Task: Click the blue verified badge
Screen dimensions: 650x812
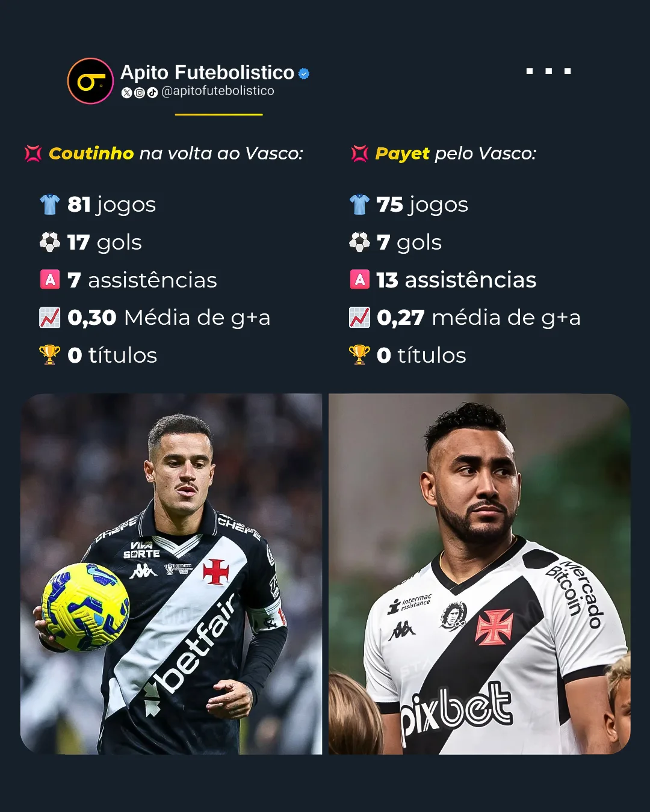Action: [304, 73]
